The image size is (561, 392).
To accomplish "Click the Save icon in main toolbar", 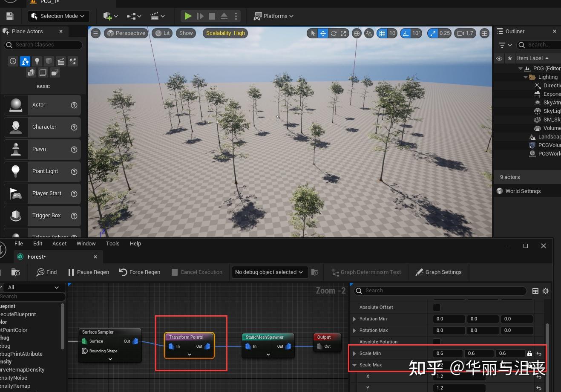I will pyautogui.click(x=9, y=16).
